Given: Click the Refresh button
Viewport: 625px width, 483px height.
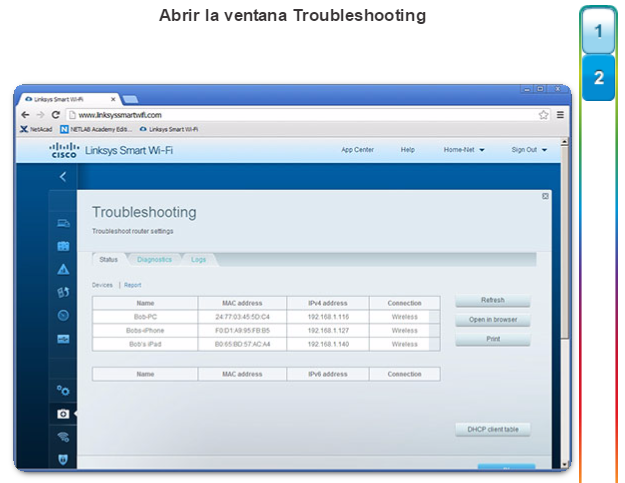Looking at the screenshot, I should tap(493, 300).
